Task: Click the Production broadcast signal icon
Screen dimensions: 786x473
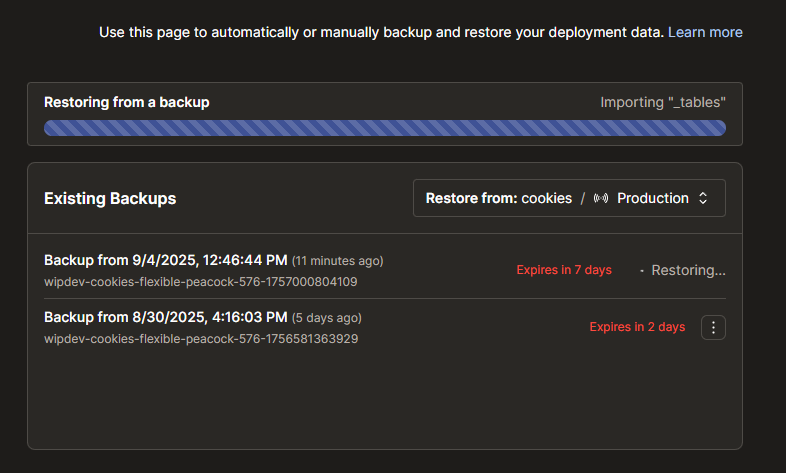Action: [601, 198]
